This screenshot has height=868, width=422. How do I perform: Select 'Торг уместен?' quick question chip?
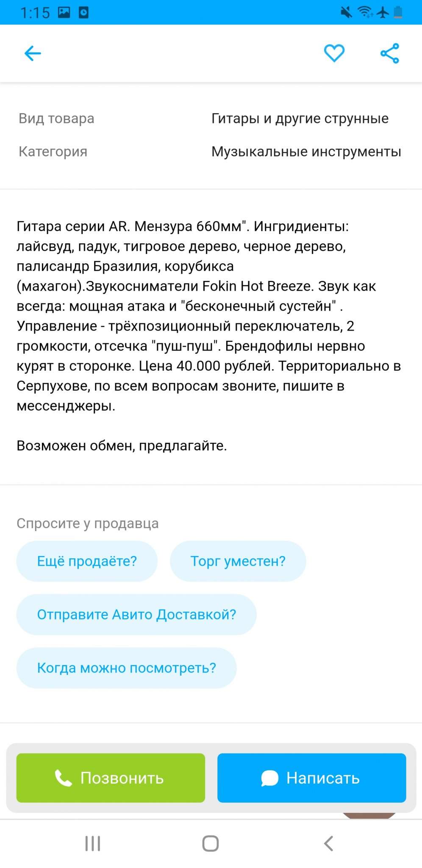(x=238, y=561)
